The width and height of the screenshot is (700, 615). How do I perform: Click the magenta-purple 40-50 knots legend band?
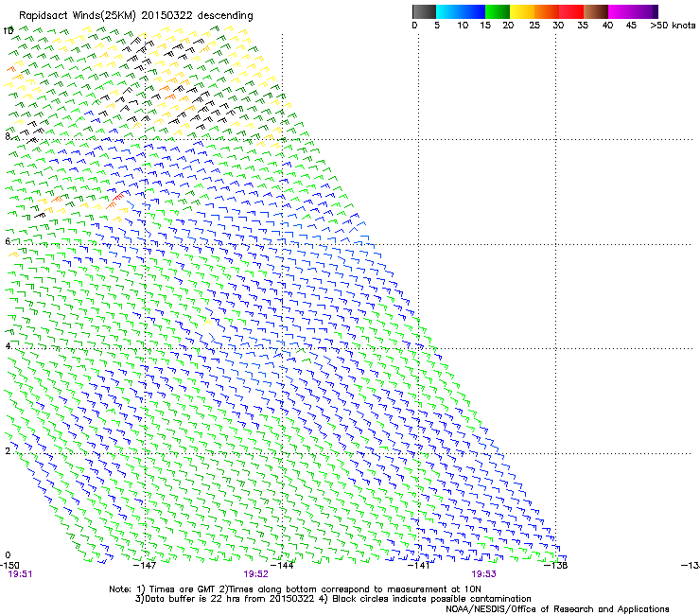tap(633, 11)
